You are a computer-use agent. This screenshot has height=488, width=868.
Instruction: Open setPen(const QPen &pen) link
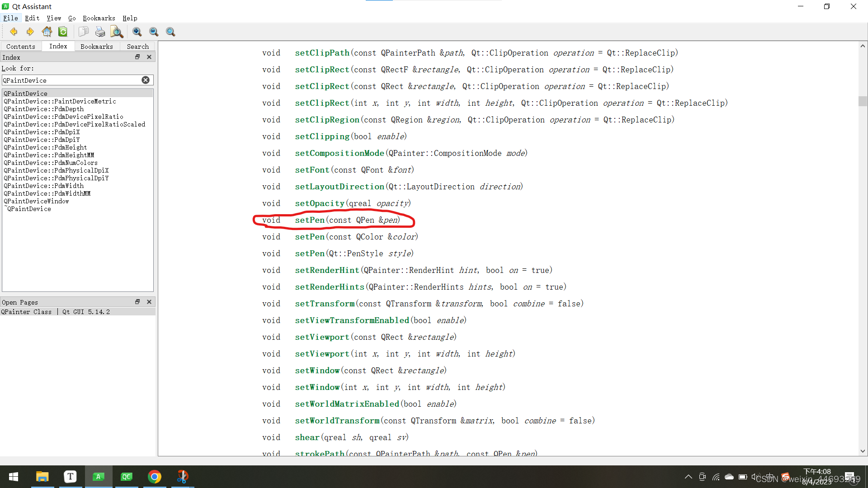pyautogui.click(x=310, y=220)
